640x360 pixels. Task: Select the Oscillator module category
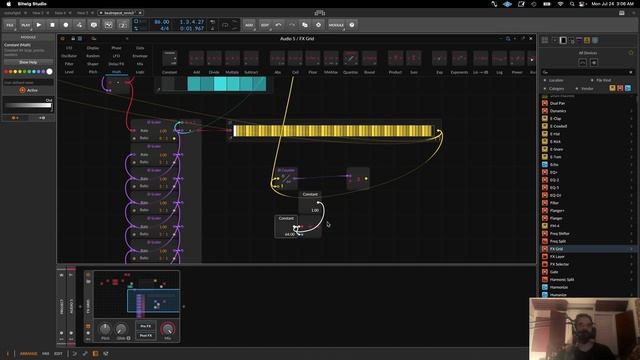(69, 56)
